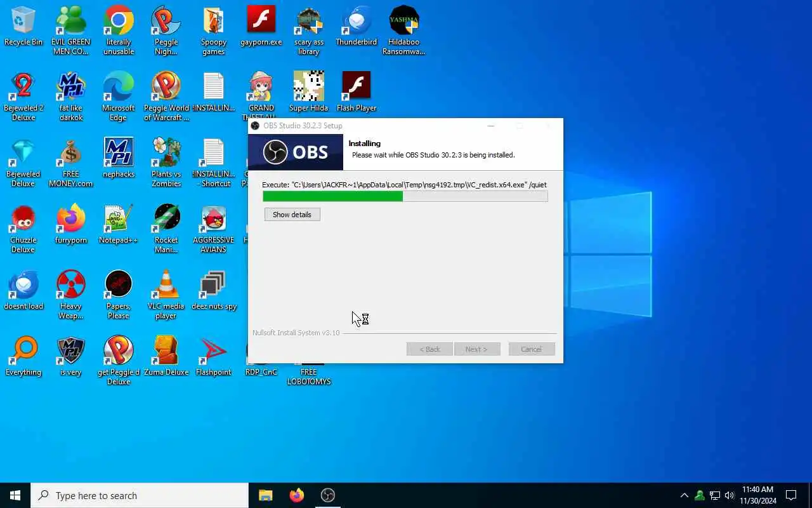Select the 'get Peggle'd Deluxe' shortcut
This screenshot has height=508, width=812.
119,361
